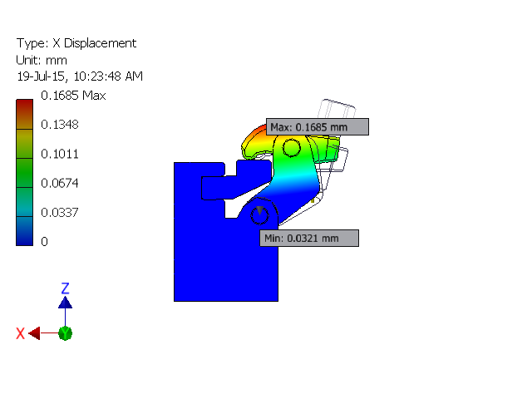Click the '0.1685 Max' legend value
This screenshot has height=399, width=532.
(x=73, y=96)
